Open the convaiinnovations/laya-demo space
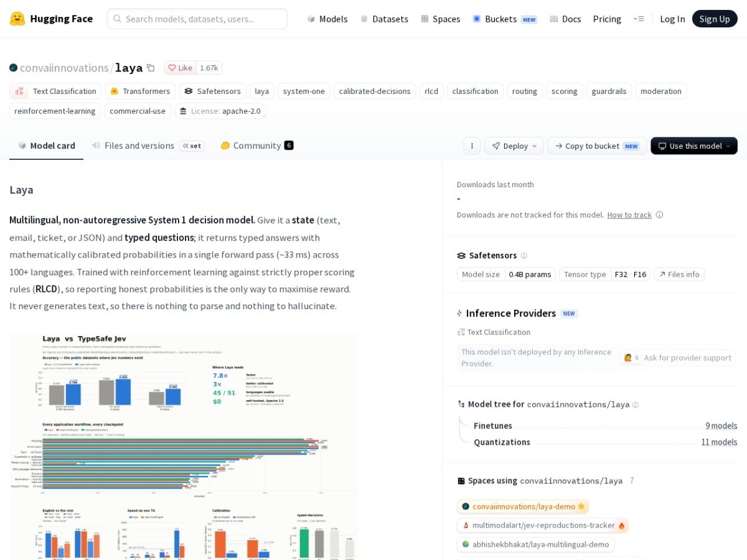 tap(523, 506)
